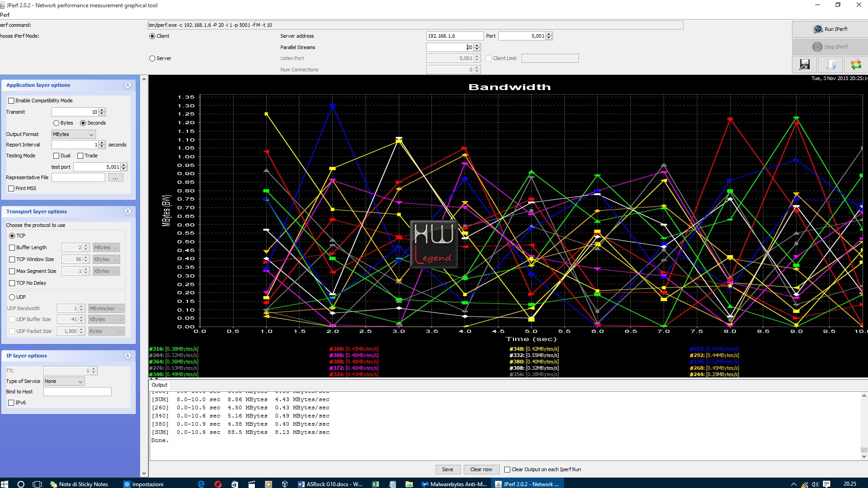Open TCP Window Size unit dropdown
The width and height of the screenshot is (868, 488).
[106, 259]
